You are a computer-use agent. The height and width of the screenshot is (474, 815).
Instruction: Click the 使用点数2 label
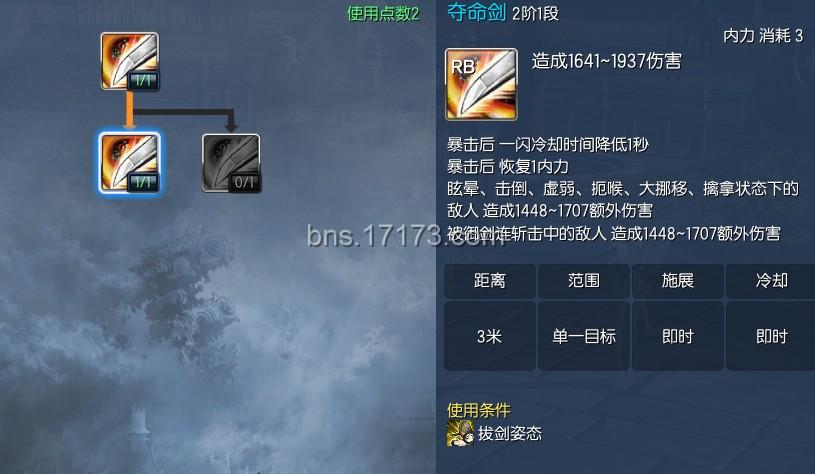coord(383,14)
